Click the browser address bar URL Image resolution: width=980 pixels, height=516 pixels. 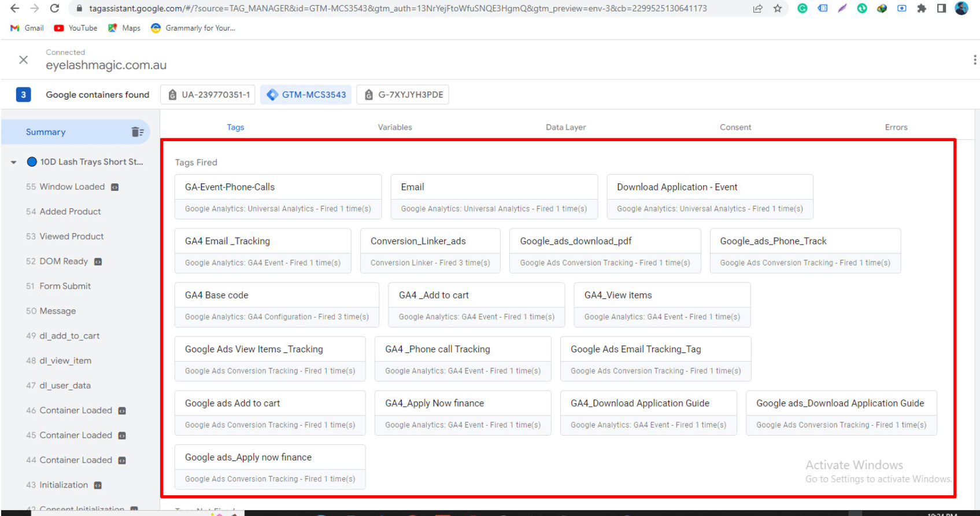398,9
